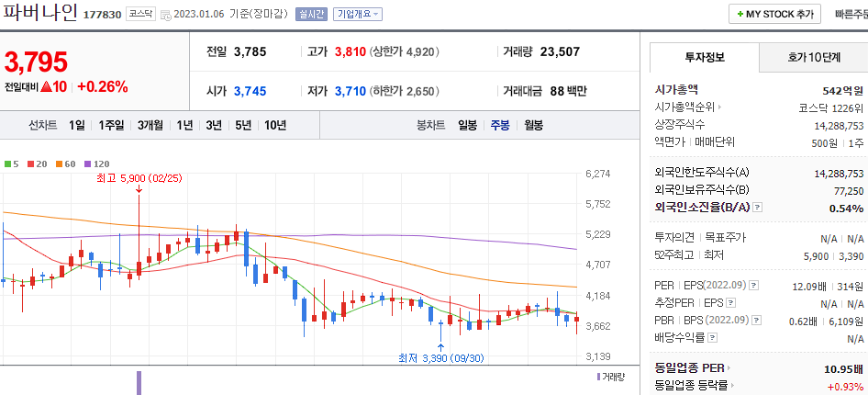
Task: Click the orange 60-day moving average legend marker
Action: tap(60, 164)
